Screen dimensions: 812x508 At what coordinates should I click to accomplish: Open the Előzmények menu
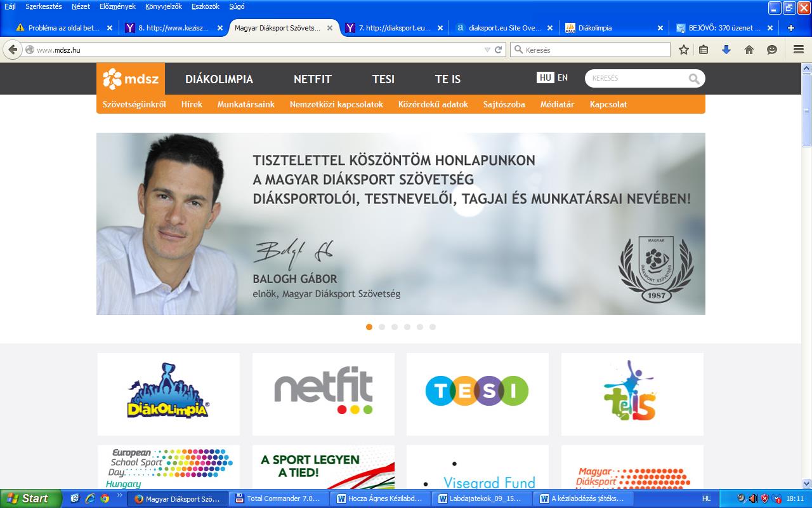(118, 7)
